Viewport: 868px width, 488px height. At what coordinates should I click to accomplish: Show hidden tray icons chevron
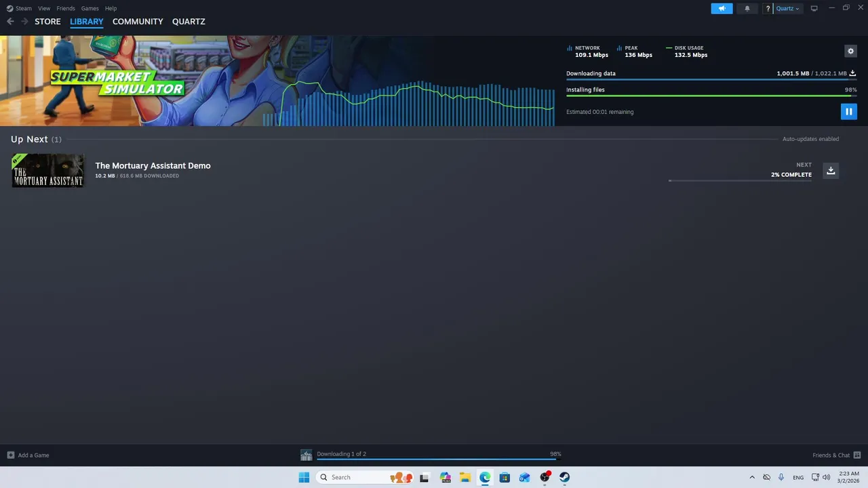click(752, 477)
